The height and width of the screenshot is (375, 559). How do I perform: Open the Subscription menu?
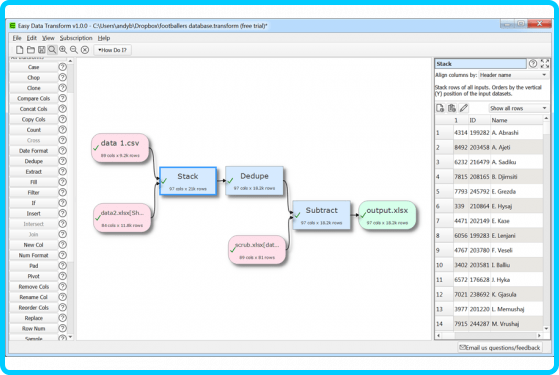[x=76, y=38]
